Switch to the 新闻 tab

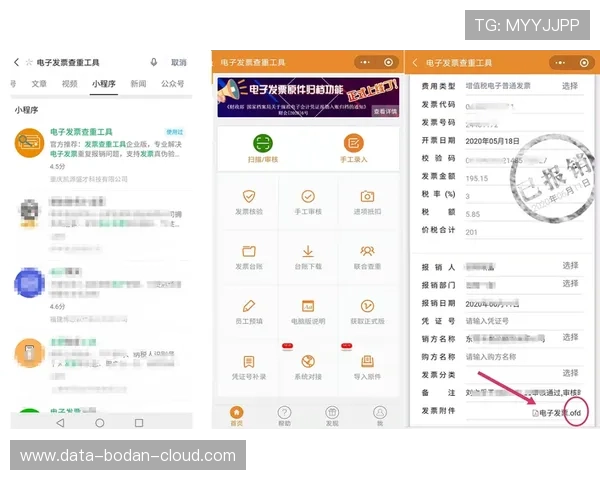click(139, 83)
